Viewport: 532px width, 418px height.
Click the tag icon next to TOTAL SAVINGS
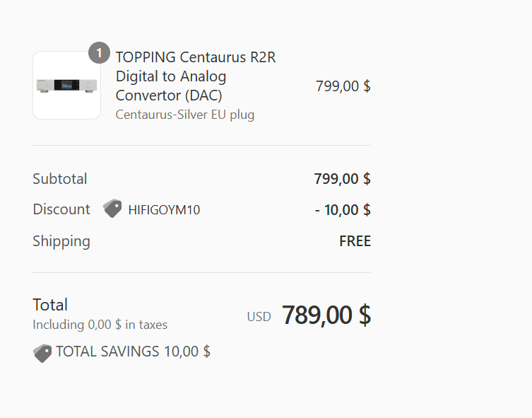click(x=42, y=352)
